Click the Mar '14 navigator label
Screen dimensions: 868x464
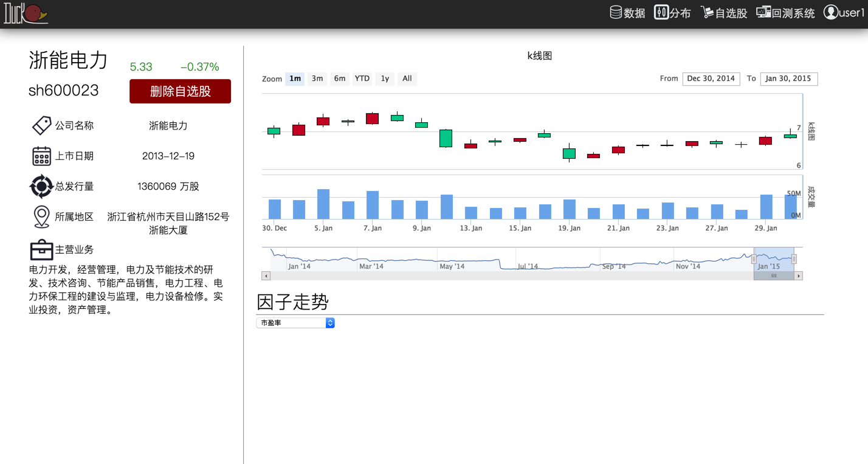(371, 266)
